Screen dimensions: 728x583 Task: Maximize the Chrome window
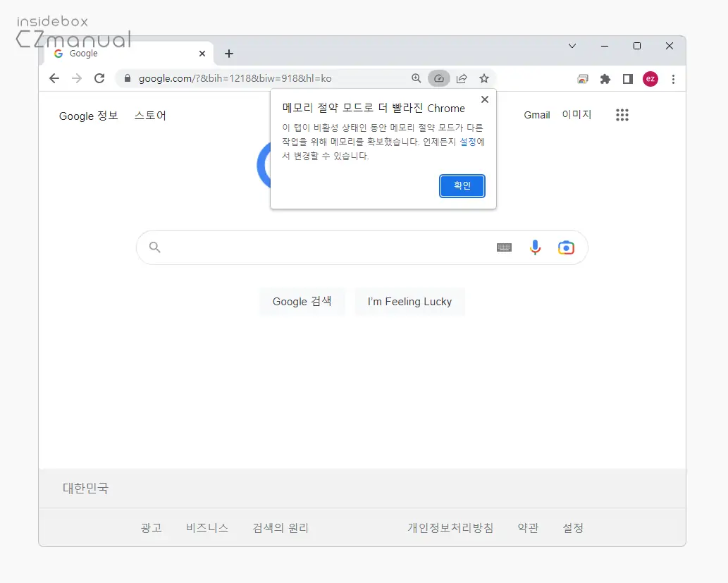click(x=637, y=46)
